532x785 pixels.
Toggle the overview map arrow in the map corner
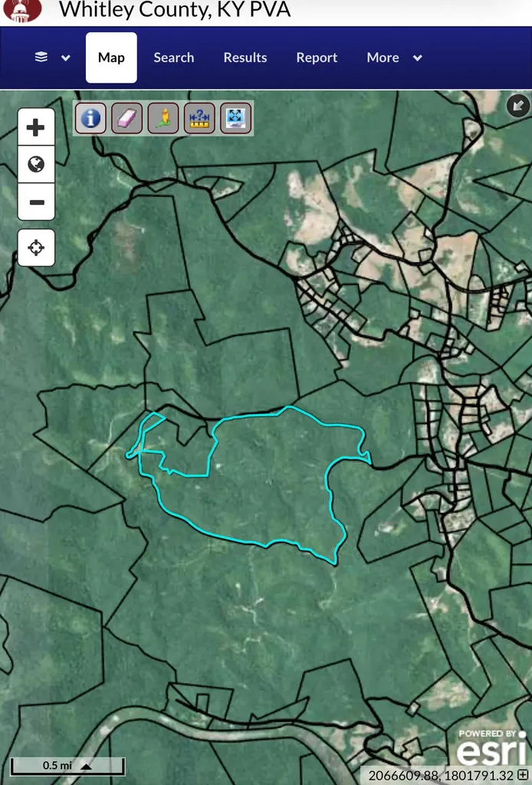(x=518, y=105)
